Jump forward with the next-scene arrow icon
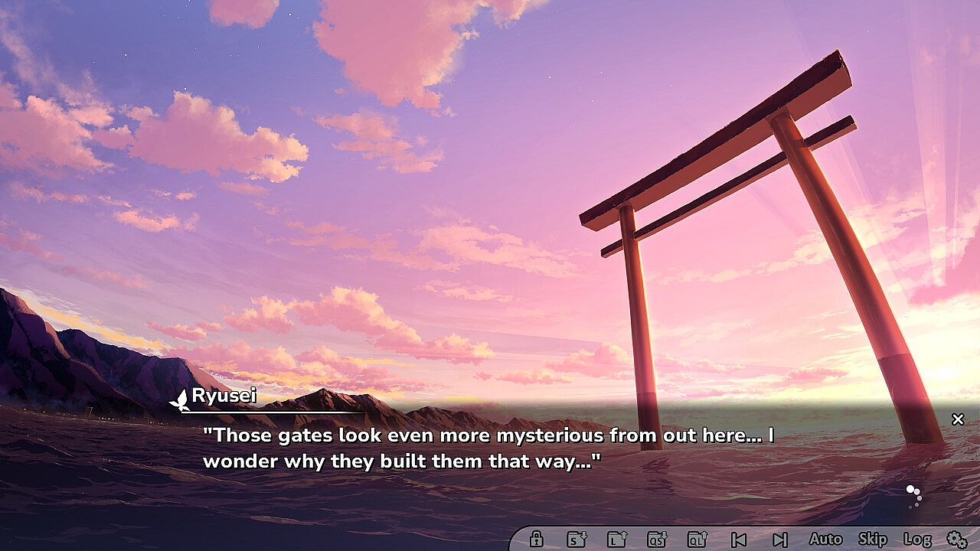This screenshot has height=551, width=980. click(779, 540)
